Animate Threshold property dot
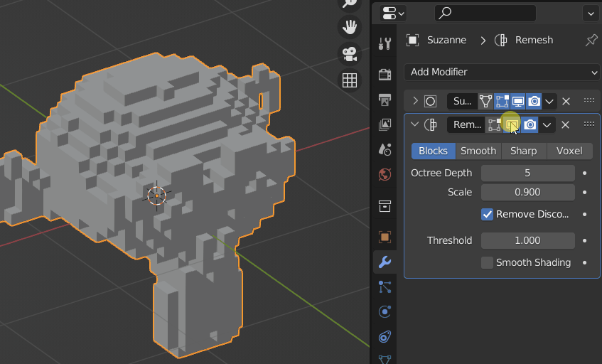Image resolution: width=602 pixels, height=364 pixels. click(585, 241)
